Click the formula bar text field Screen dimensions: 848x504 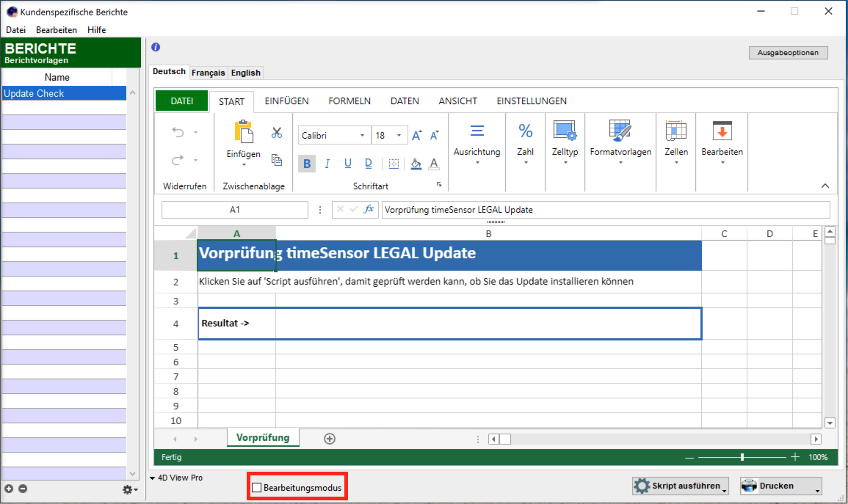tap(606, 210)
